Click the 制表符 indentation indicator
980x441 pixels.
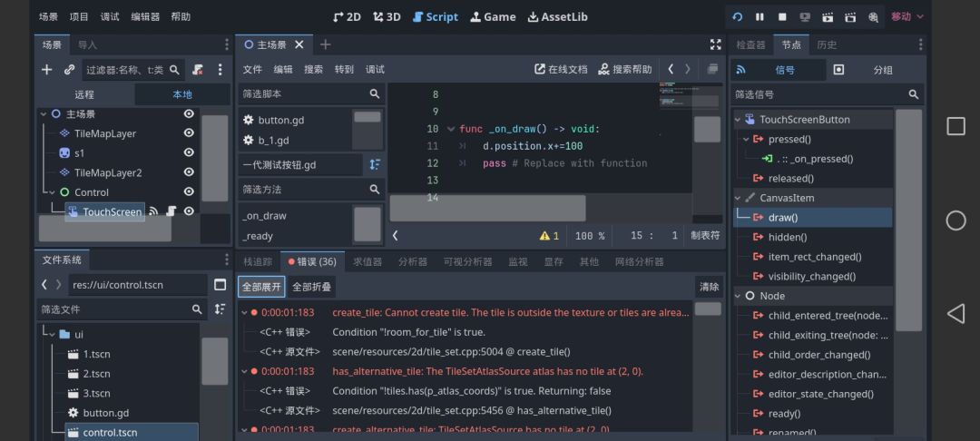point(705,236)
